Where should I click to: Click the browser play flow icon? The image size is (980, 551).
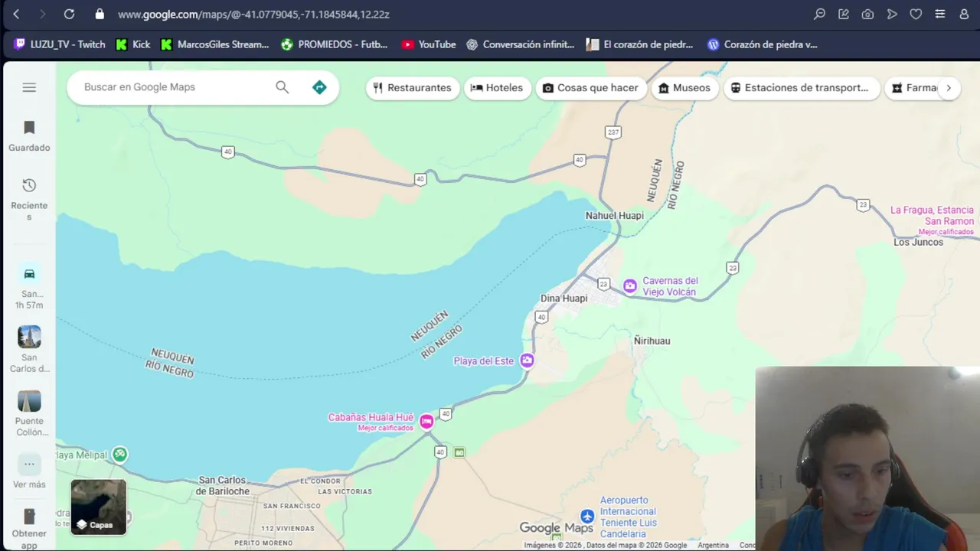pos(892,14)
